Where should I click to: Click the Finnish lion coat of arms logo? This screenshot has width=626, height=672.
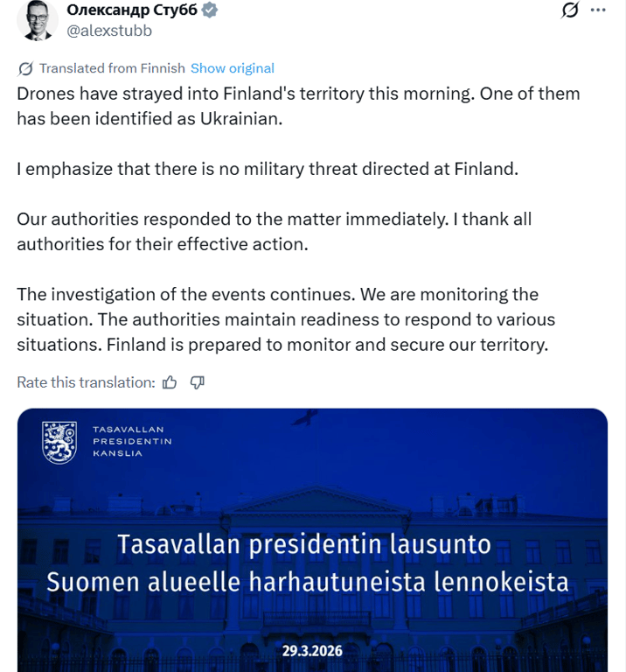click(60, 443)
